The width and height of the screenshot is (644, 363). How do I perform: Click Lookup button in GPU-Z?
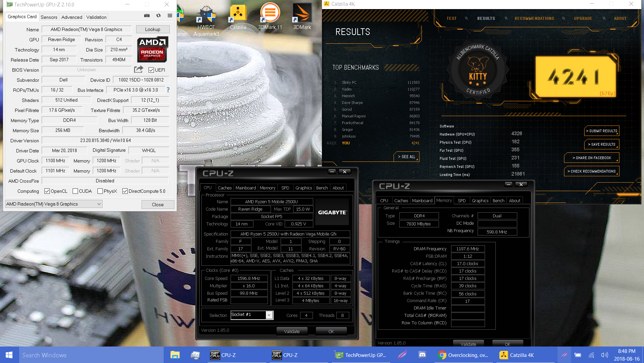pos(153,29)
